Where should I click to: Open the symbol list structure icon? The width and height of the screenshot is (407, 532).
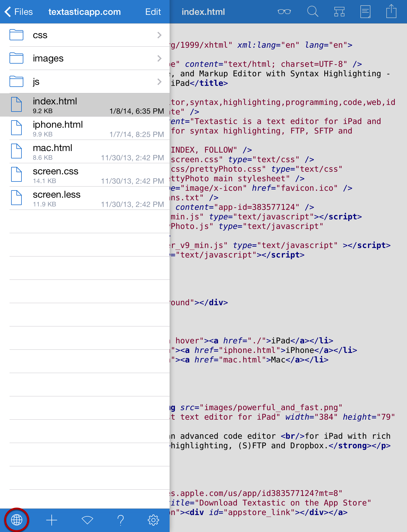[x=339, y=12]
